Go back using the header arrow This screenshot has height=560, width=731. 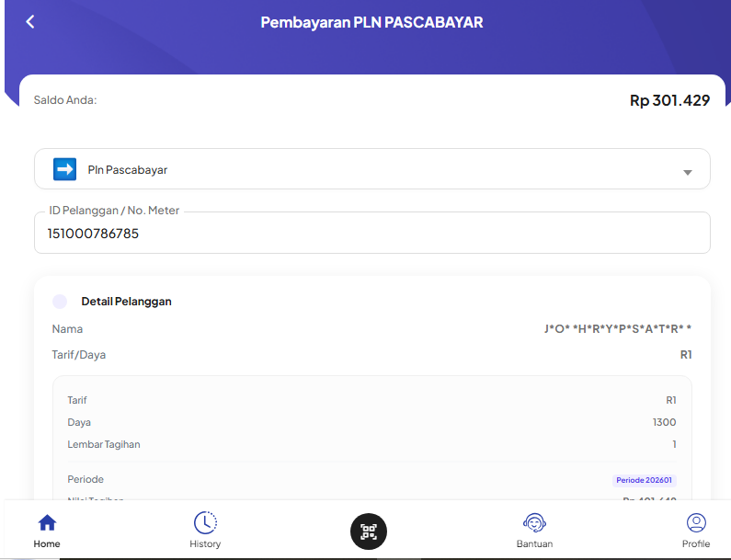(30, 21)
